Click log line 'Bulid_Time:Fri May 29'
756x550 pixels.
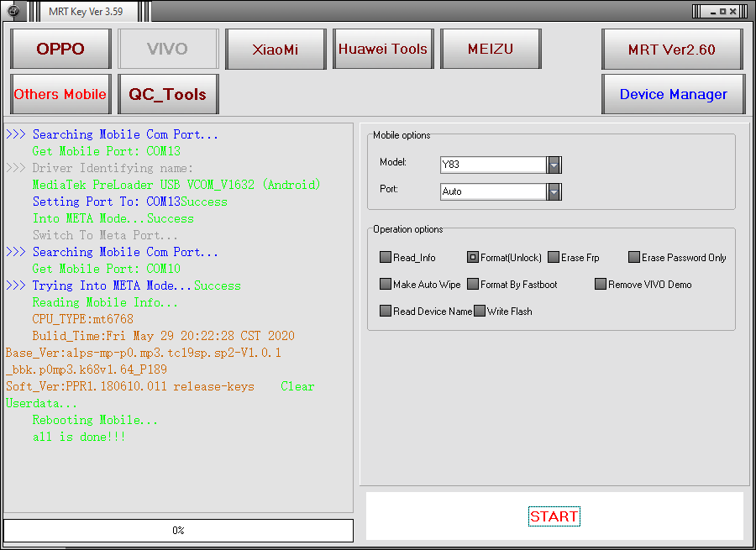[x=164, y=336]
